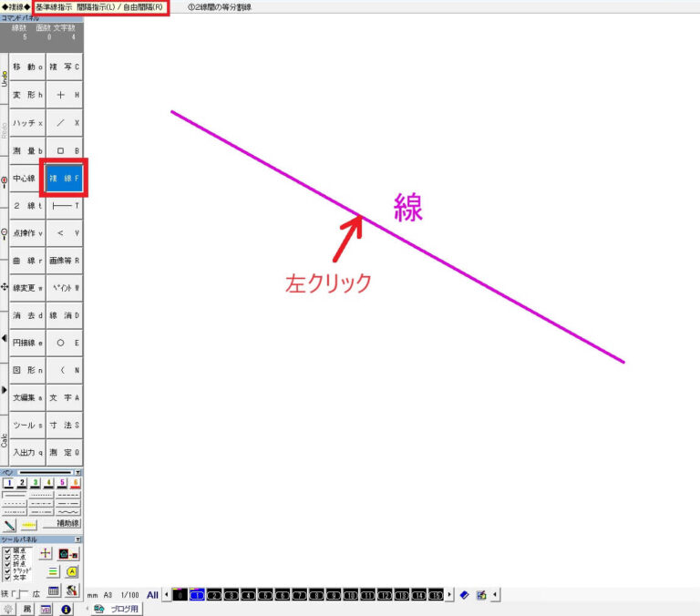Click the crosshair snap icon in tool panel
Image resolution: width=700 pixels, height=616 pixels.
click(x=45, y=553)
